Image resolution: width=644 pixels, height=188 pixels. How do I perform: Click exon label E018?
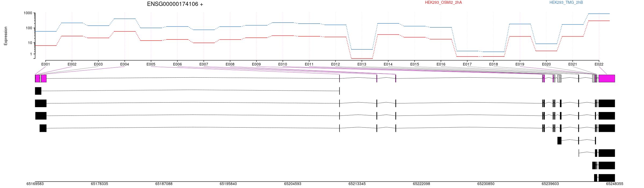pyautogui.click(x=493, y=64)
